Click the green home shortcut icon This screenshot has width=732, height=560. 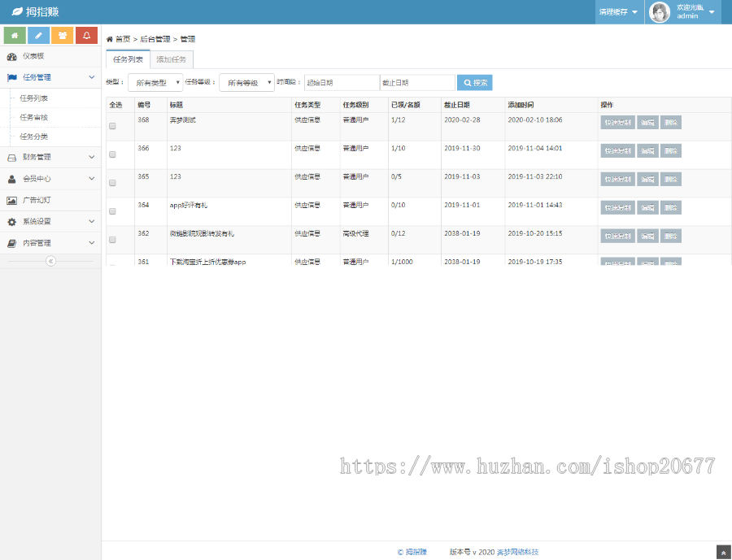click(x=15, y=36)
